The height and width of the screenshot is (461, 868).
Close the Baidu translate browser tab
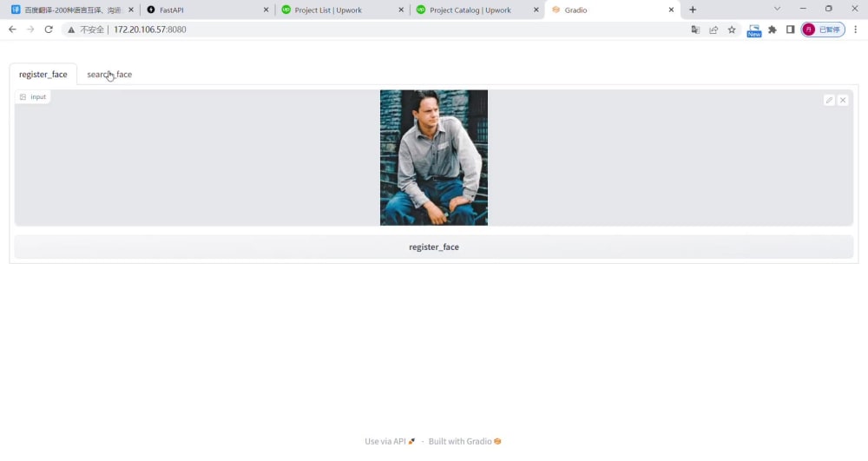(131, 10)
